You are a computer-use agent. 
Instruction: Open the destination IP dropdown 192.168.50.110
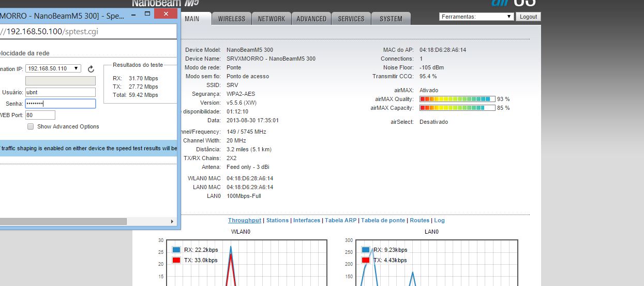pyautogui.click(x=53, y=68)
